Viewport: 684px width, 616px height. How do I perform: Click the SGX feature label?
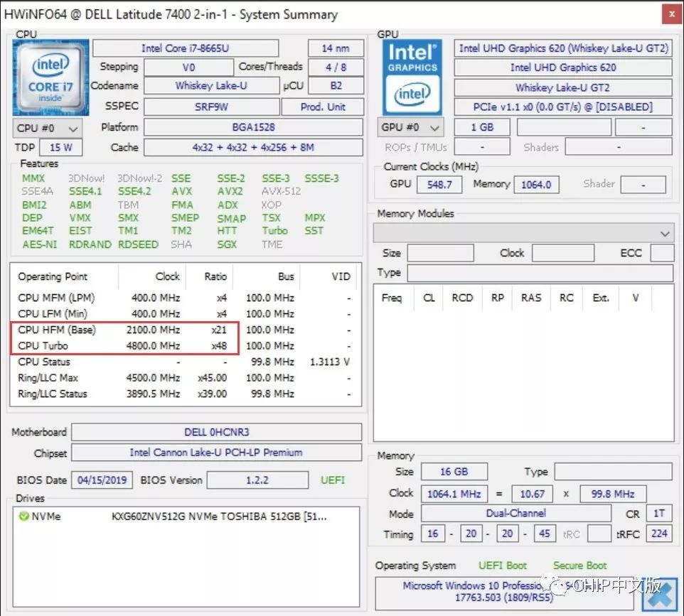coord(228,244)
